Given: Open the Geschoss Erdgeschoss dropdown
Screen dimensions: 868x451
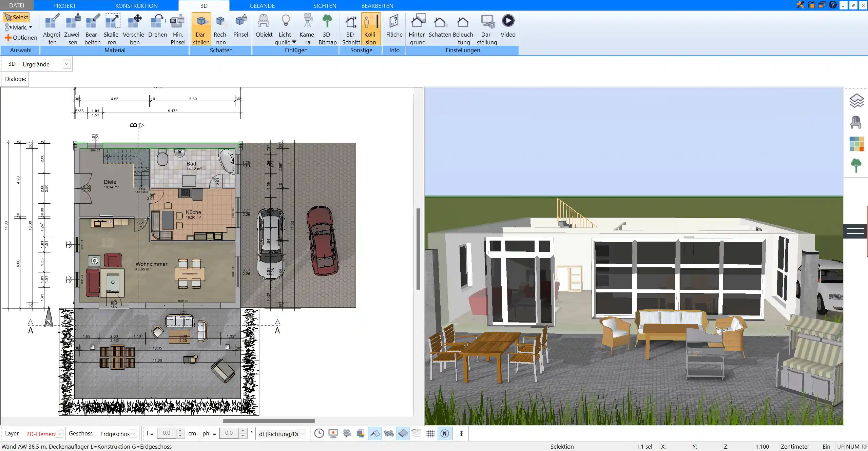Looking at the screenshot, I should [133, 433].
